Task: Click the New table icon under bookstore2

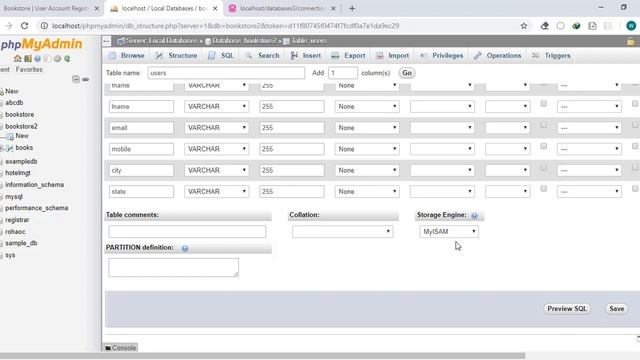Action: 10,136
